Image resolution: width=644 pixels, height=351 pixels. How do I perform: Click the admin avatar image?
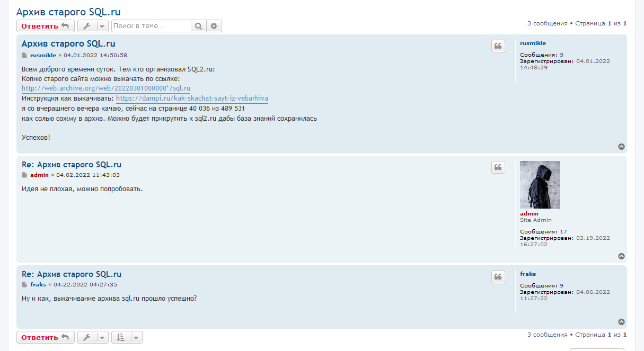pyautogui.click(x=540, y=185)
